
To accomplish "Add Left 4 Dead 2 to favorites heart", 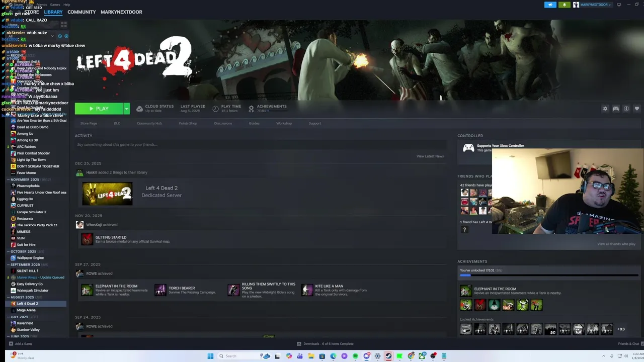I will coord(637,109).
